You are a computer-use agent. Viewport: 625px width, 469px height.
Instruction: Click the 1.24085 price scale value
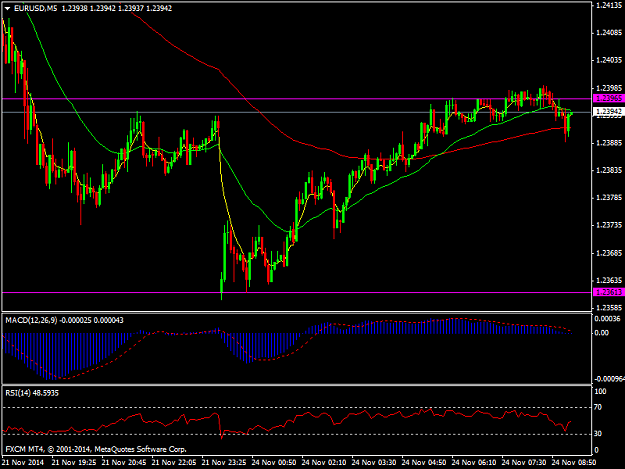pyautogui.click(x=609, y=33)
